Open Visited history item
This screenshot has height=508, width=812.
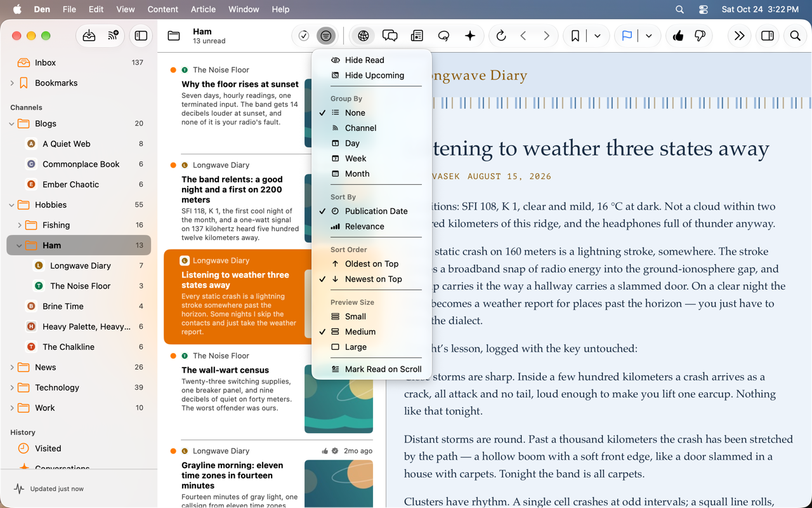[x=79, y=448]
